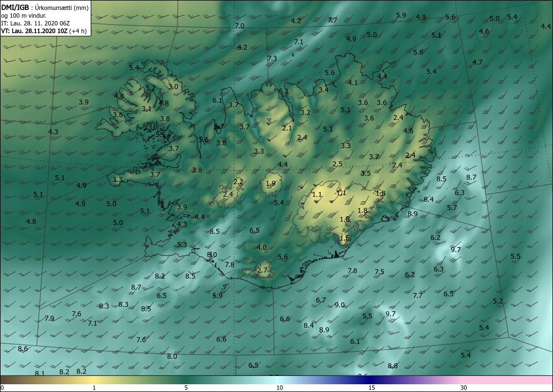Click the map value '6.7'

(321, 300)
